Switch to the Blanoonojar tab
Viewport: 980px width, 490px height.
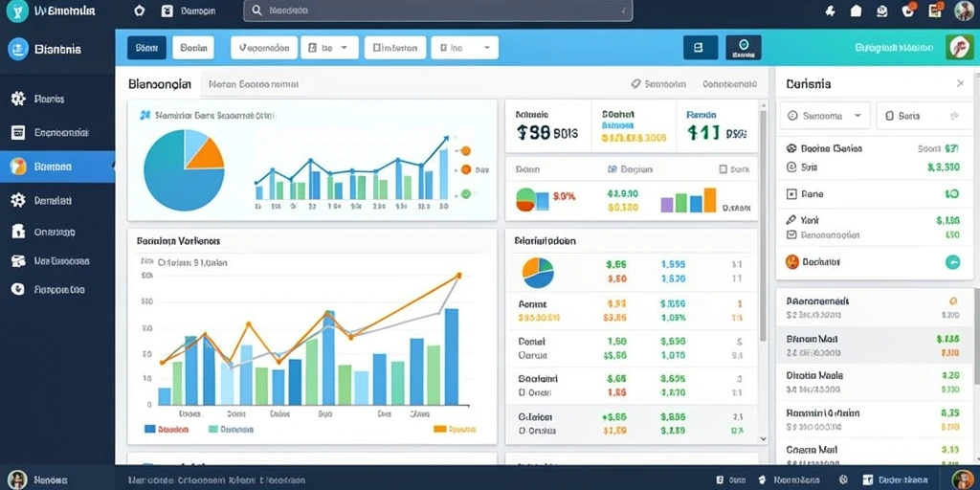(160, 84)
